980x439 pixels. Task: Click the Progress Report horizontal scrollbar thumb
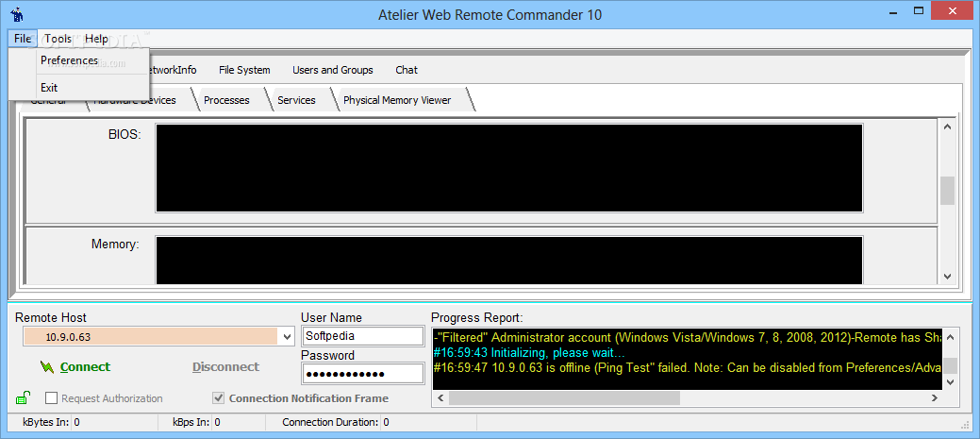pyautogui.click(x=564, y=397)
